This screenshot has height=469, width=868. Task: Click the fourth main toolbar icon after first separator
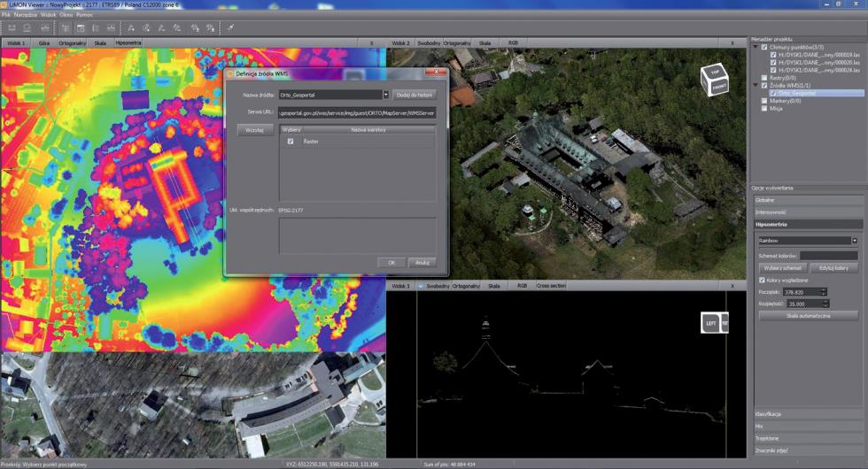coord(66,27)
